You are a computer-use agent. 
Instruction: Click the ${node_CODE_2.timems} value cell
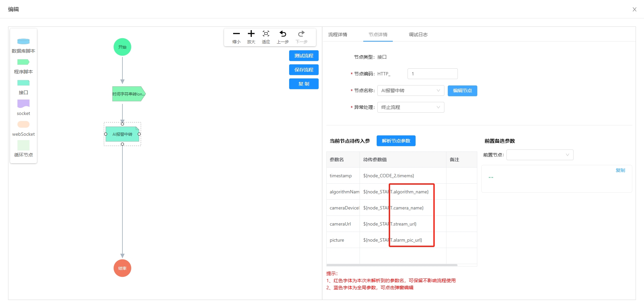click(x=403, y=176)
